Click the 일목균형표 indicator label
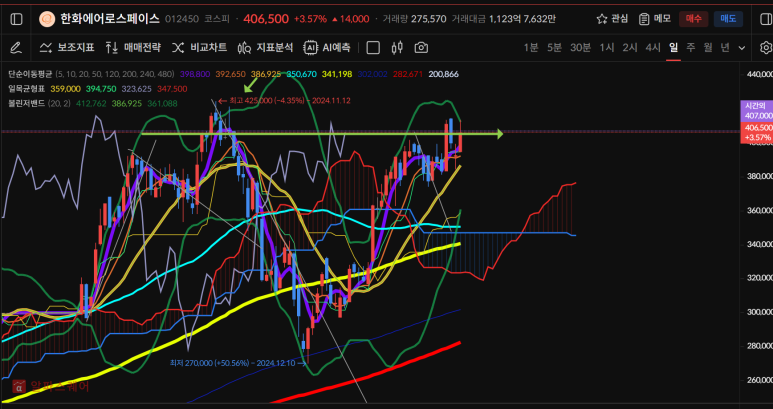 pyautogui.click(x=28, y=89)
